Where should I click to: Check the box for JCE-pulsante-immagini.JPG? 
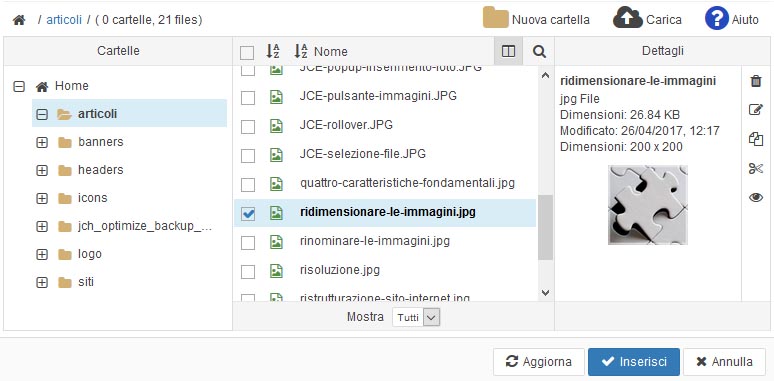click(248, 98)
